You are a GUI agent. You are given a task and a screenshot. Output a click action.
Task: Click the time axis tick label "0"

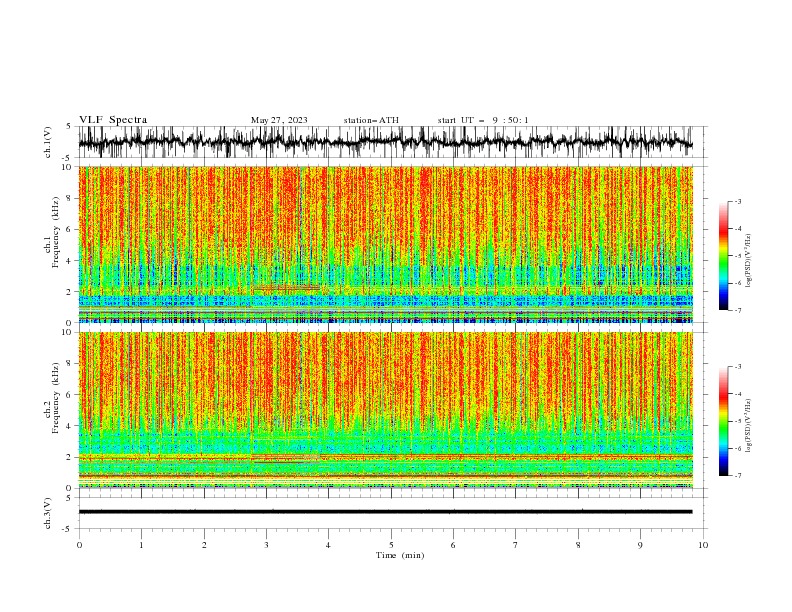click(x=79, y=545)
